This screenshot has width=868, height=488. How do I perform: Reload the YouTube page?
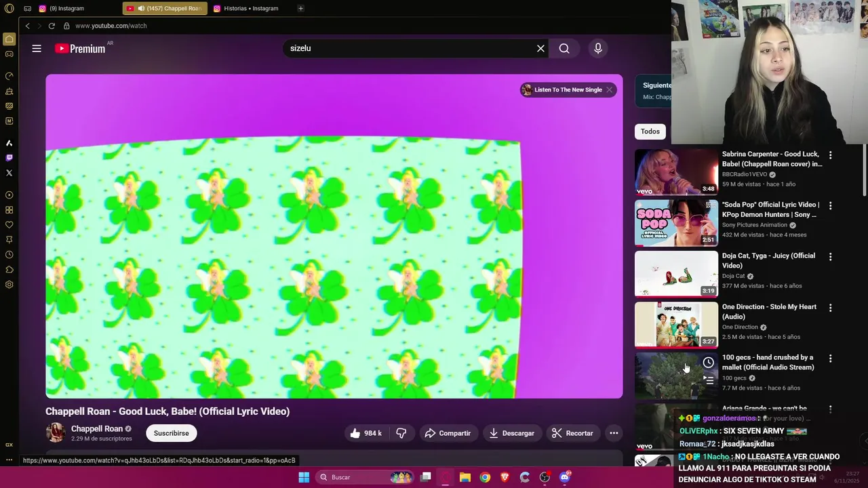click(52, 26)
